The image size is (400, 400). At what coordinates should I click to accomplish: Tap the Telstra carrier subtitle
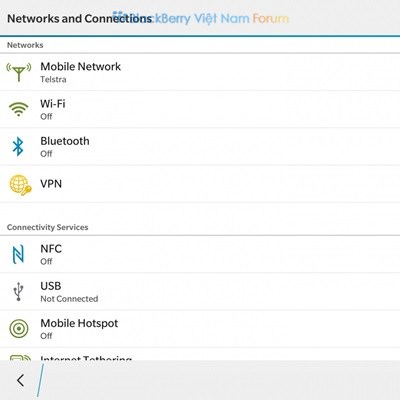coord(53,79)
